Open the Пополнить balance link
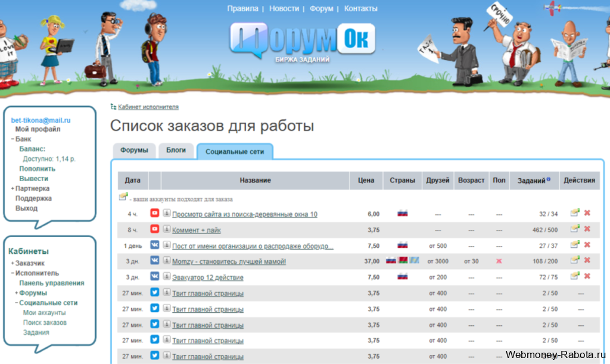610x364 pixels. (38, 169)
